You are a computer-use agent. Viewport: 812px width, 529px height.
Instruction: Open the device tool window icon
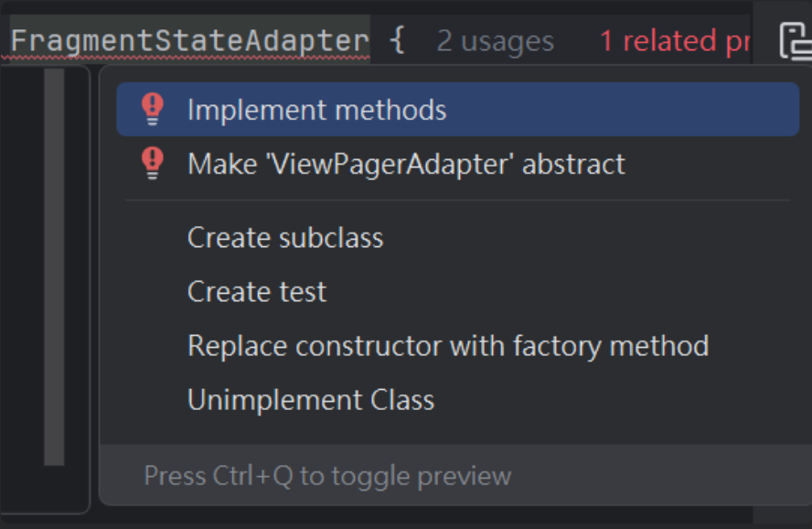pos(796,41)
